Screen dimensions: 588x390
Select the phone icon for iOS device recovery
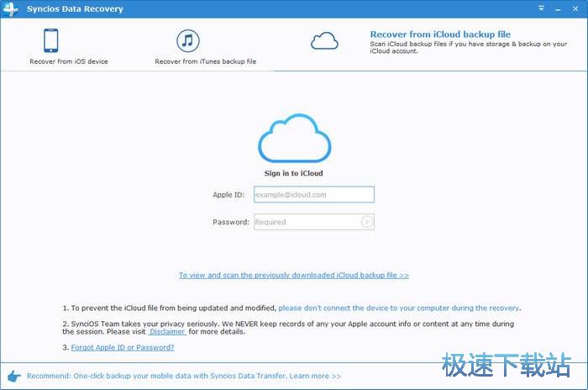50,40
